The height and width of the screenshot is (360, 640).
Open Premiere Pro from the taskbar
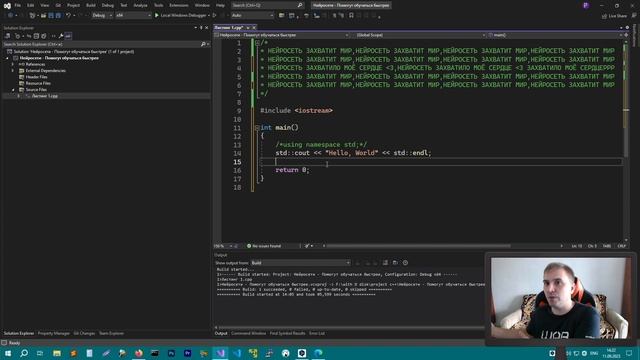pyautogui.click(x=187, y=353)
